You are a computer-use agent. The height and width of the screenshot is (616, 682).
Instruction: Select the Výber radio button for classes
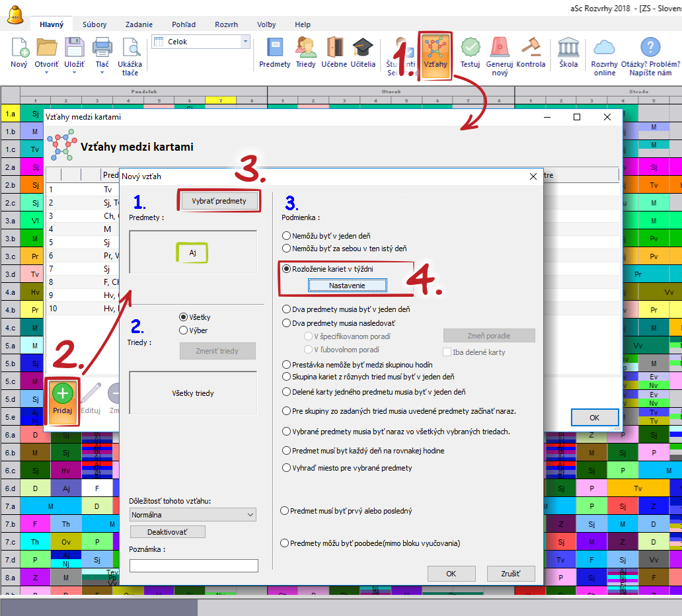[184, 330]
